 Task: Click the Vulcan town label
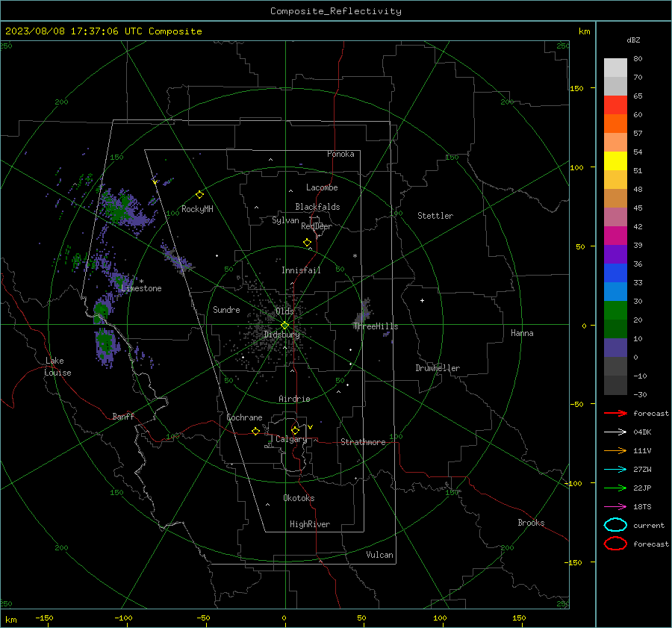pos(379,555)
